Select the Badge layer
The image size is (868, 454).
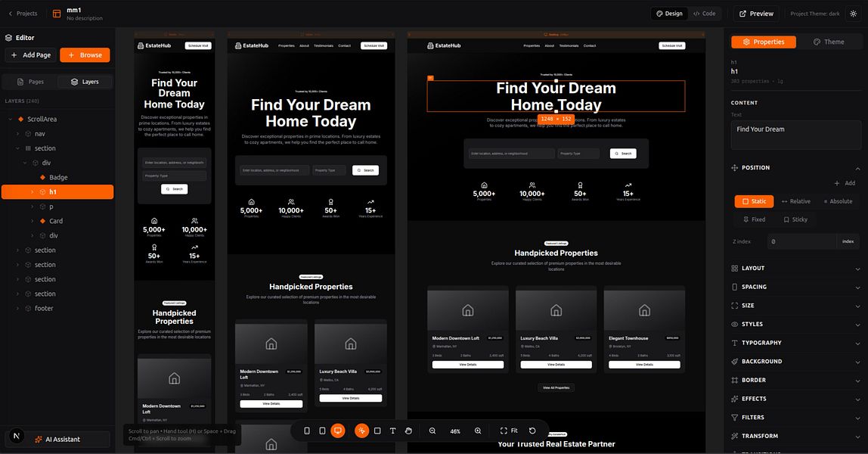[58, 177]
